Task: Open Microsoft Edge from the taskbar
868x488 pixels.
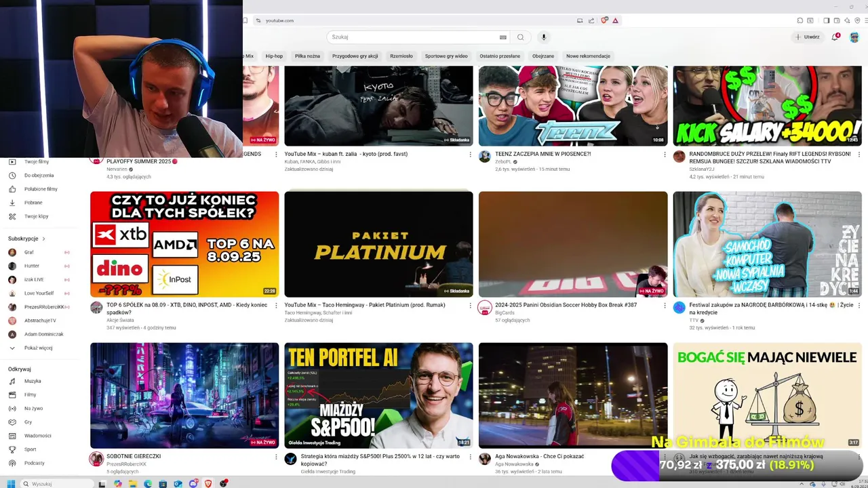Action: point(148,483)
